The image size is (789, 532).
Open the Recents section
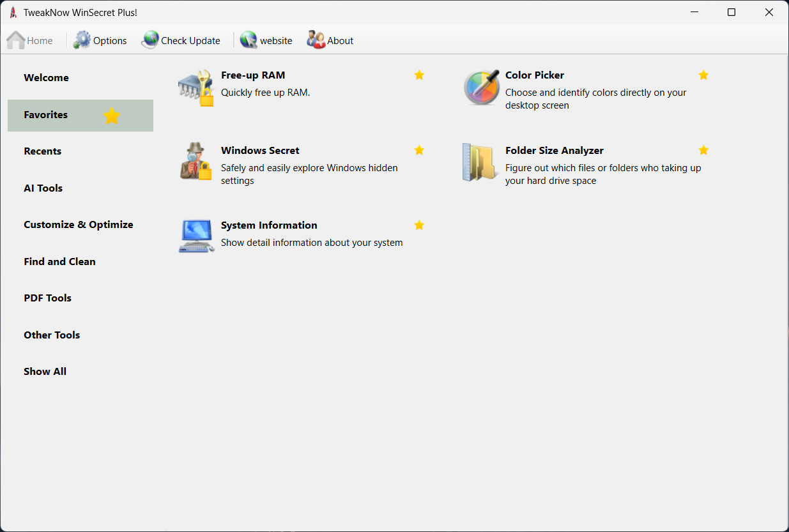pos(43,151)
